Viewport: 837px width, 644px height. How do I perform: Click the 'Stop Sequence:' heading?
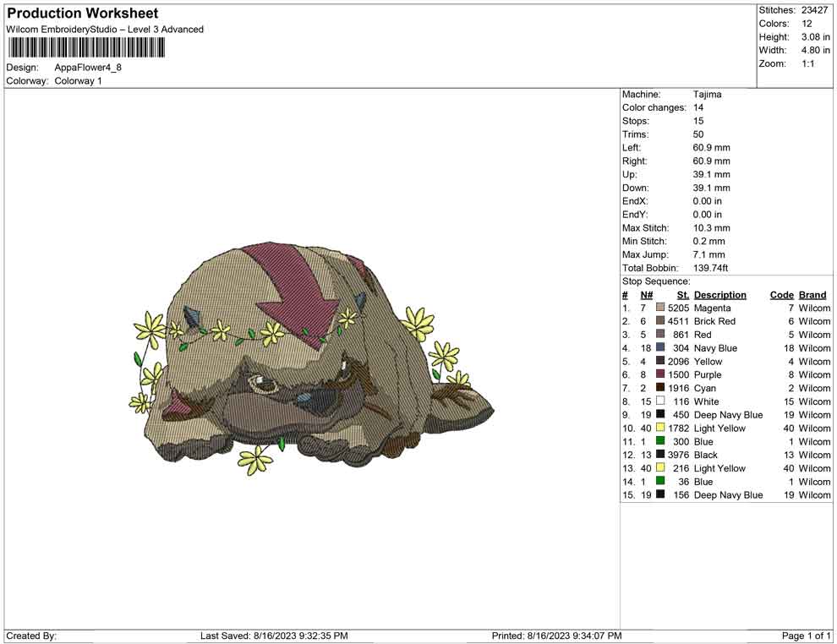656,281
